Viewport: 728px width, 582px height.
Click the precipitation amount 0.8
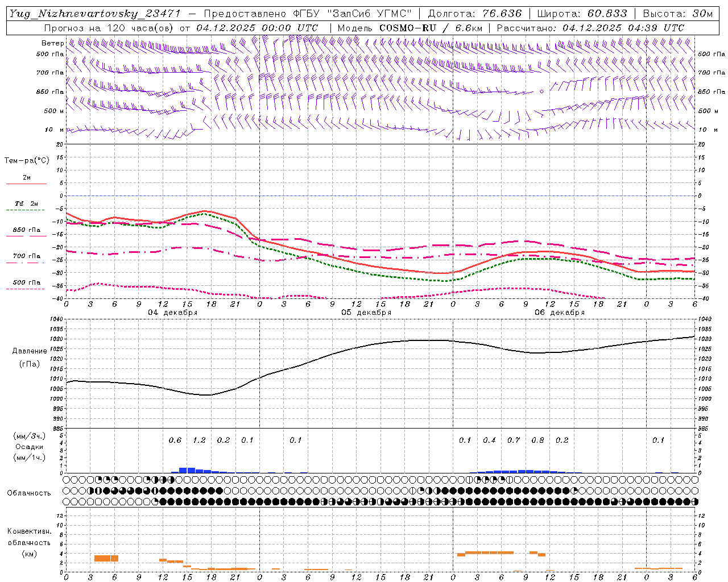(537, 440)
